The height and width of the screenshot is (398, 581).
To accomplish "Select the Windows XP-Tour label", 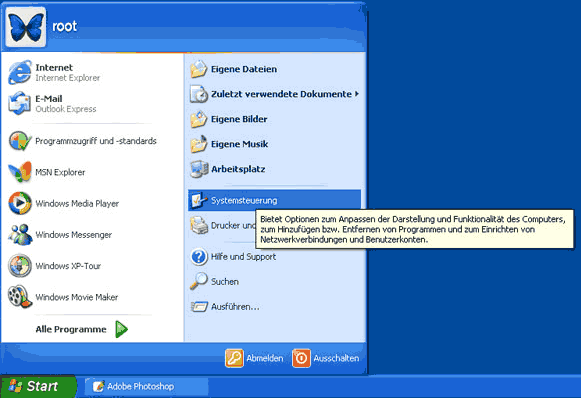I will coord(68,266).
